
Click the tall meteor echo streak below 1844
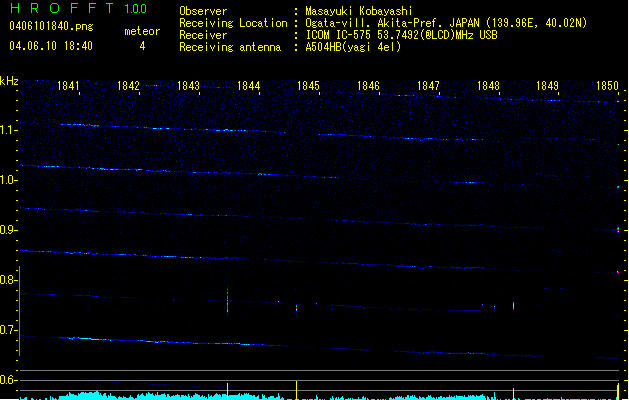227,300
